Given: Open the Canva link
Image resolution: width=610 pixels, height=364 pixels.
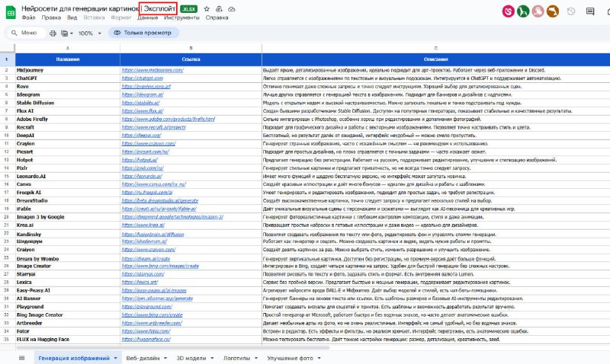Looking at the screenshot, I should click(x=154, y=184).
